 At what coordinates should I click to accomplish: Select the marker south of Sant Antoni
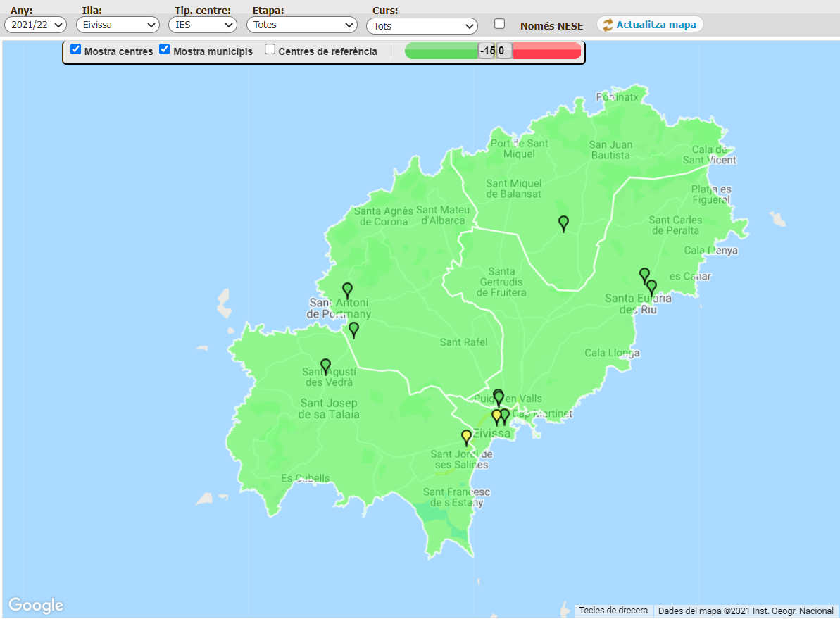coord(353,329)
